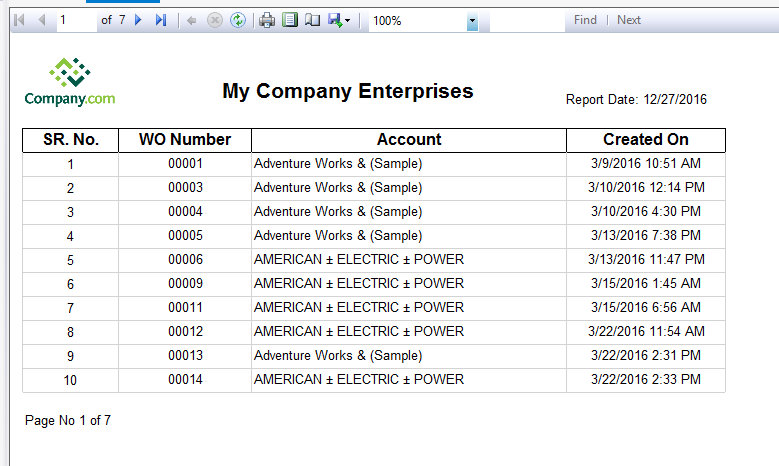
Task: Click the Next search result button
Action: [629, 20]
